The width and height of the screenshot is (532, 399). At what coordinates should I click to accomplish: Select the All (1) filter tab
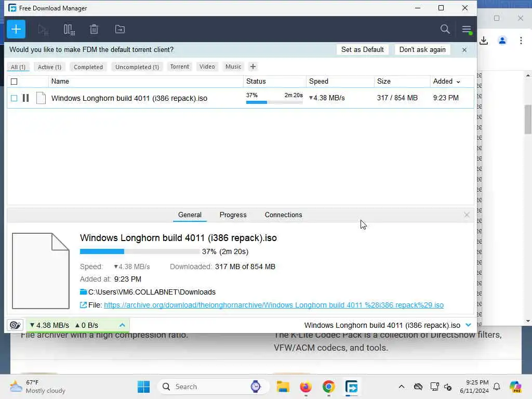pyautogui.click(x=18, y=67)
